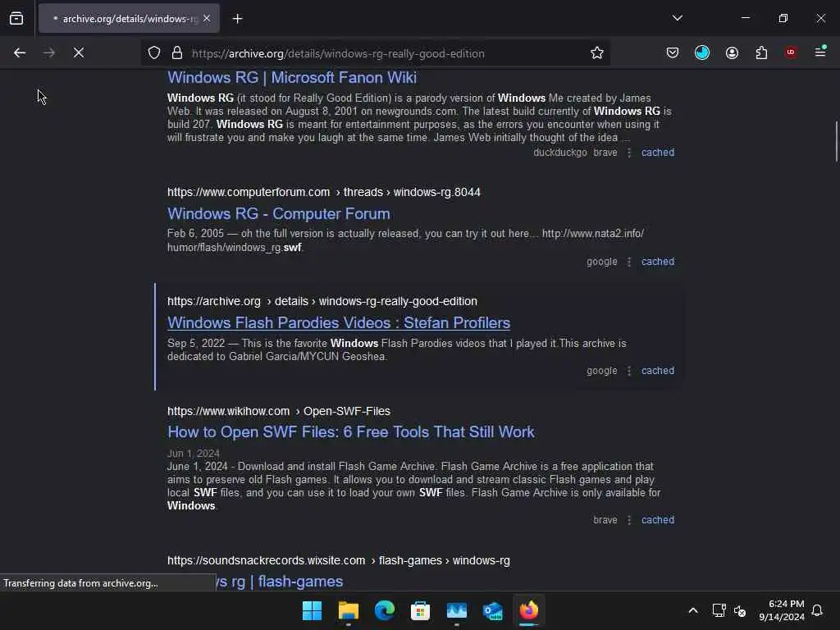Open Firefox View recent browsing icon
Image resolution: width=840 pixels, height=630 pixels.
click(16, 19)
